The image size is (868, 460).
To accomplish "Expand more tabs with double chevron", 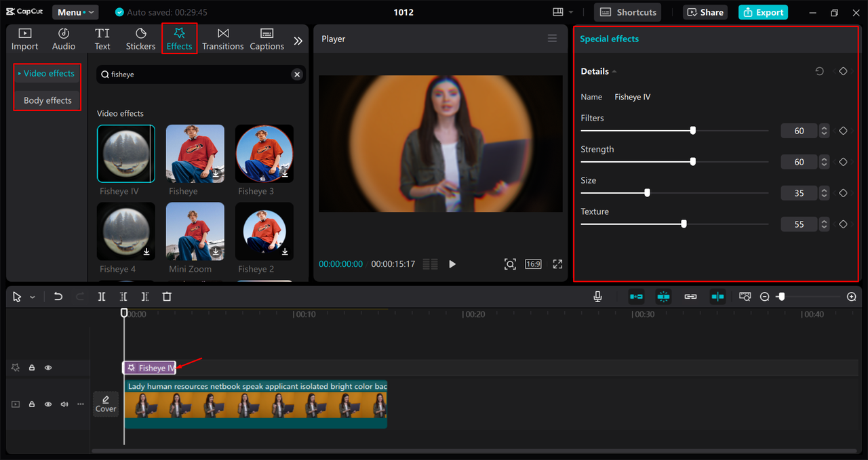I will (298, 41).
